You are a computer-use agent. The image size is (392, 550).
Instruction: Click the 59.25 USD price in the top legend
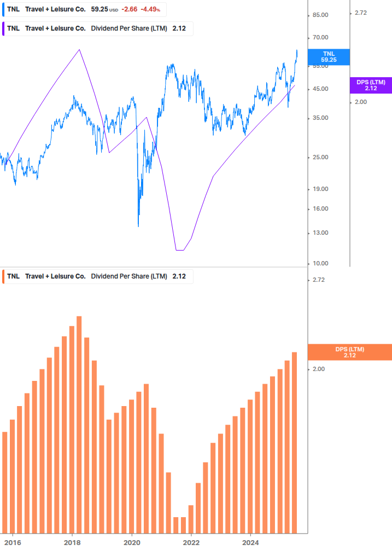tap(104, 9)
